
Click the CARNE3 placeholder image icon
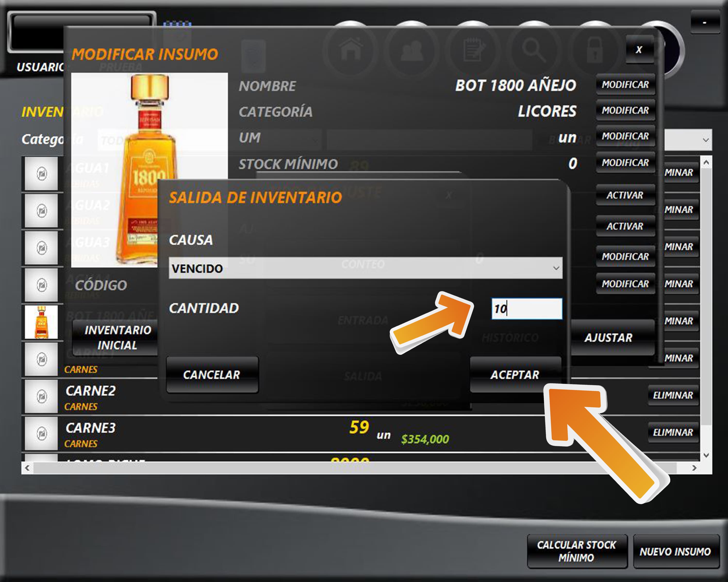[41, 434]
